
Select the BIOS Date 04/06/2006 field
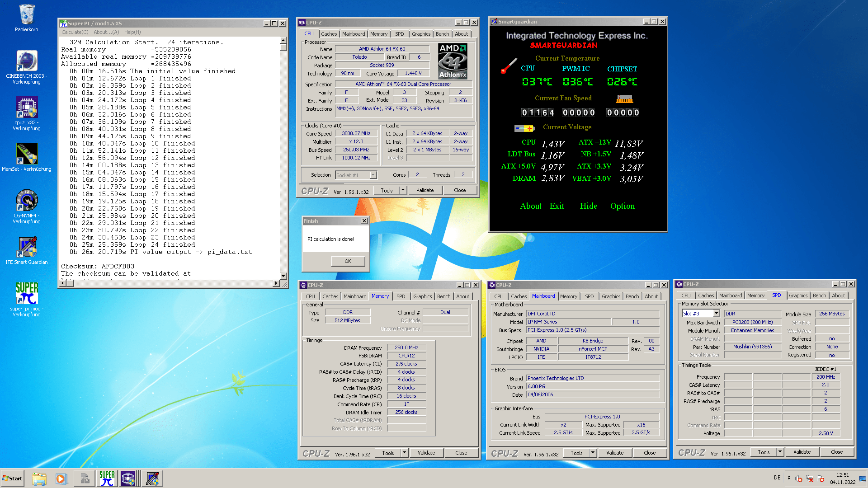(593, 395)
